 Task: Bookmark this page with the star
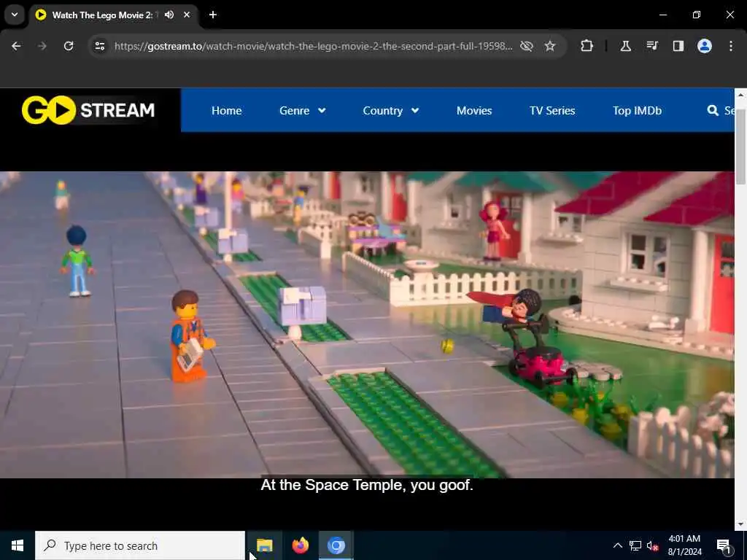[550, 46]
